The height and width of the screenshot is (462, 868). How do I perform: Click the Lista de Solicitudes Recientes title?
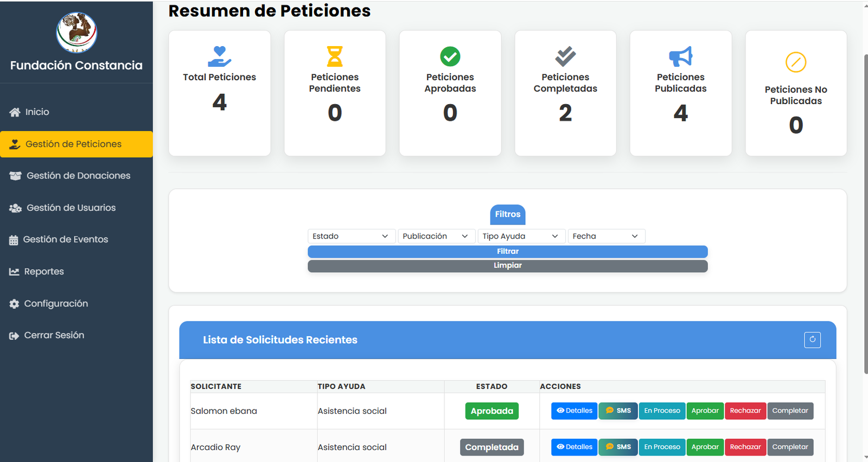pos(280,340)
